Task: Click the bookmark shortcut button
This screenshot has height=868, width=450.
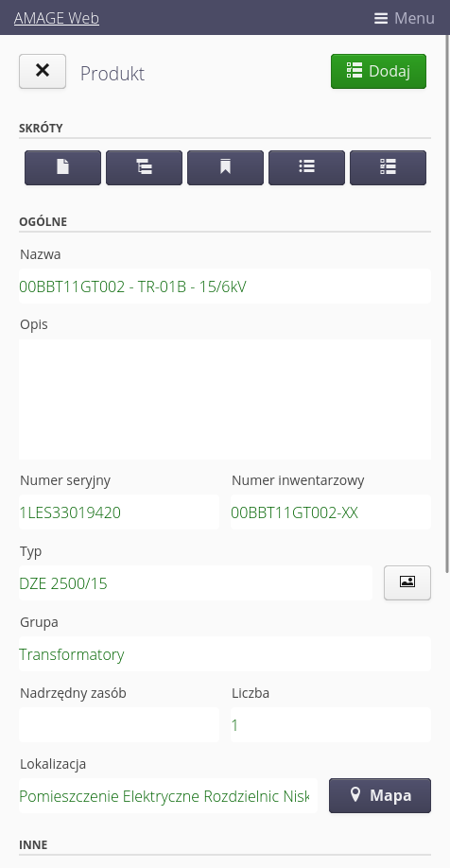Action: tap(225, 167)
